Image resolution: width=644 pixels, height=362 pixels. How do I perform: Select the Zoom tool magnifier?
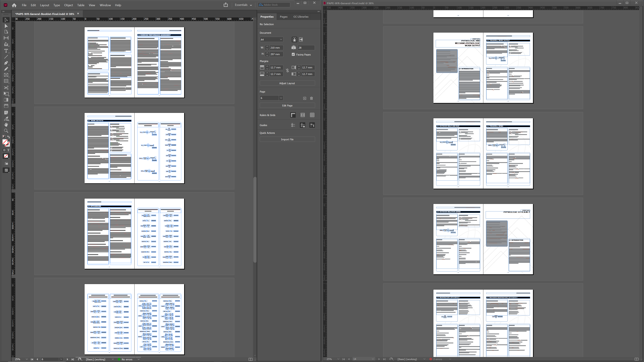[x=6, y=131]
